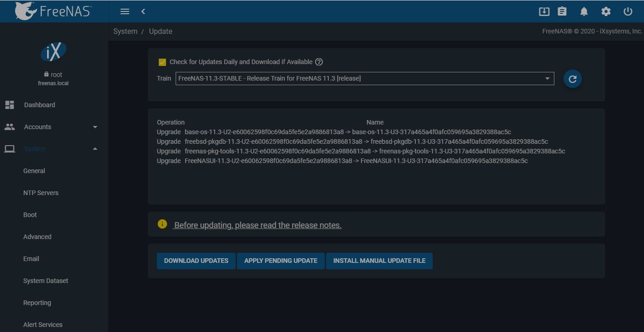Click the power icon
The width and height of the screenshot is (644, 332).
point(628,11)
